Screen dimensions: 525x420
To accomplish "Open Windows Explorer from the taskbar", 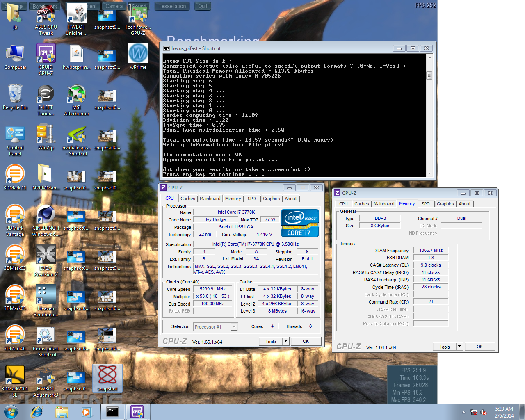I will (62, 412).
